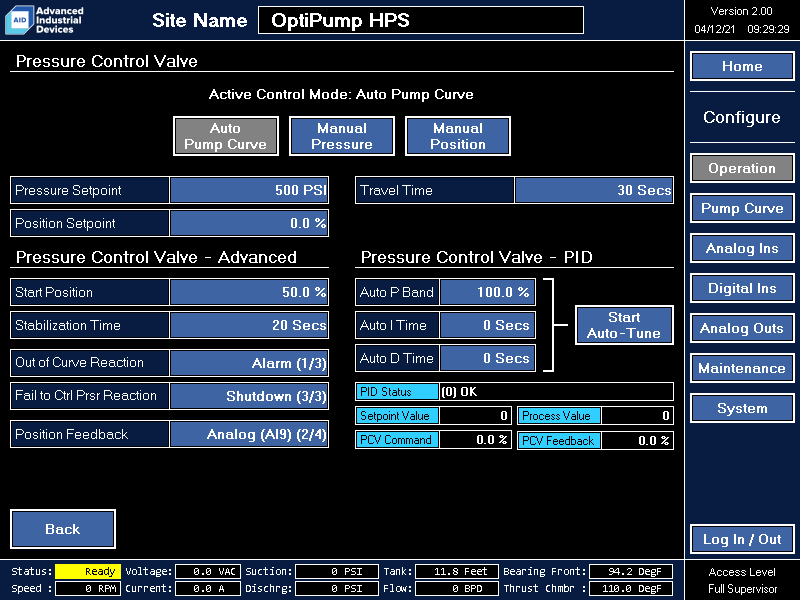Click the Log In / Out button
Screen dimensions: 800x600
[x=742, y=539]
